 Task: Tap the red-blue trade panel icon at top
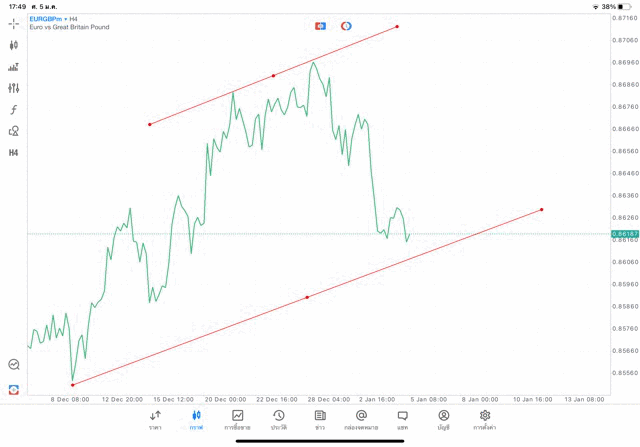click(320, 26)
